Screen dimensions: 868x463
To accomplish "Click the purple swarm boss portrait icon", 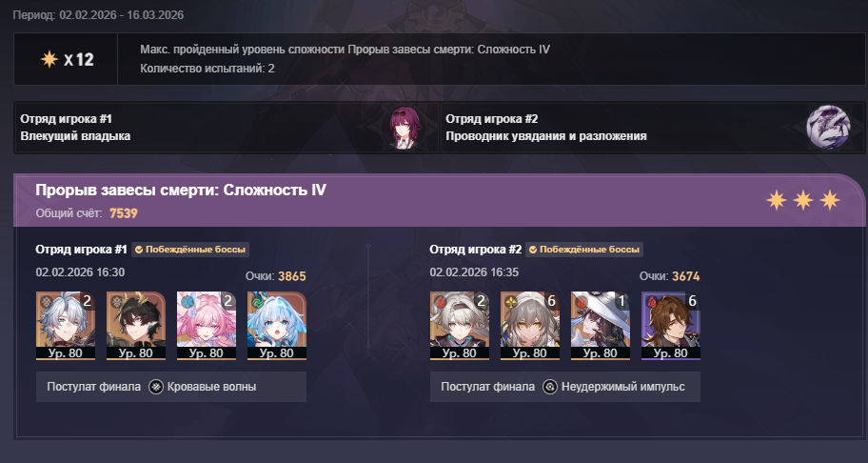I will (x=828, y=128).
